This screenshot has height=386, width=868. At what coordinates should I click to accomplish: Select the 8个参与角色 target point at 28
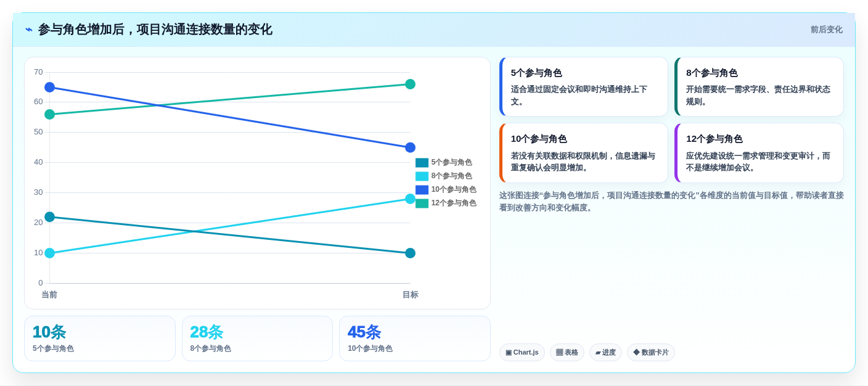pos(410,199)
